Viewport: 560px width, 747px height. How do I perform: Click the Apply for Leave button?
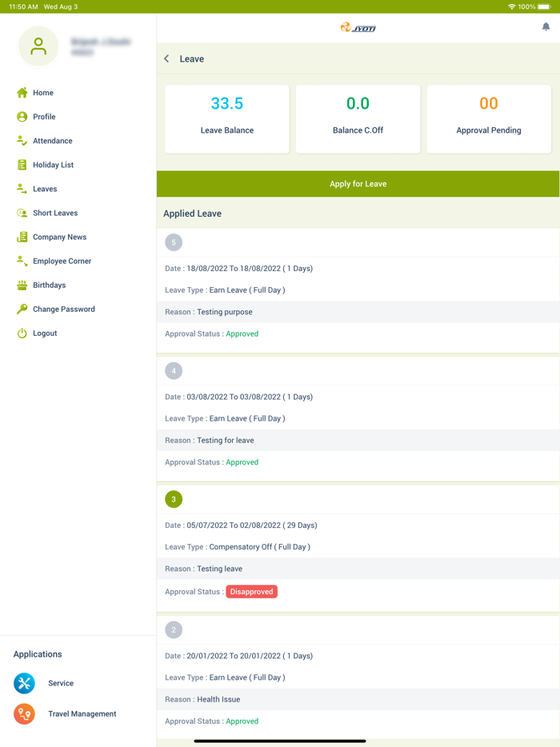(358, 184)
